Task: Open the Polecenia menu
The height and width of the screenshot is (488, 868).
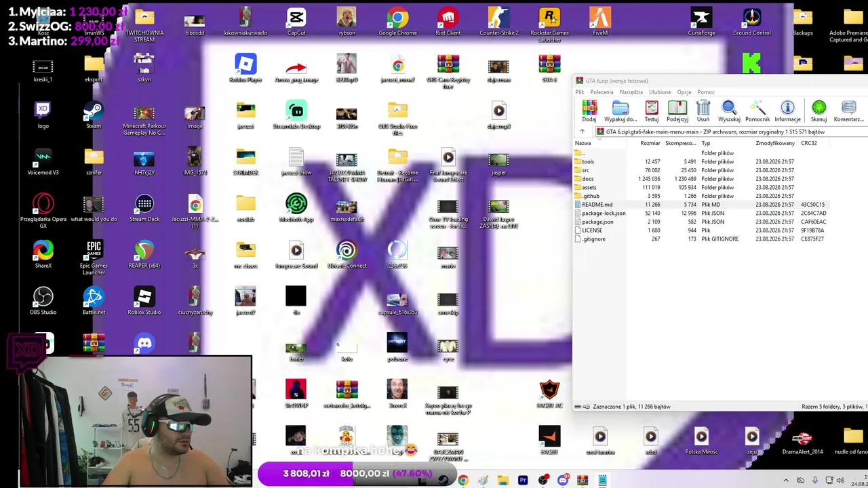Action: click(601, 92)
